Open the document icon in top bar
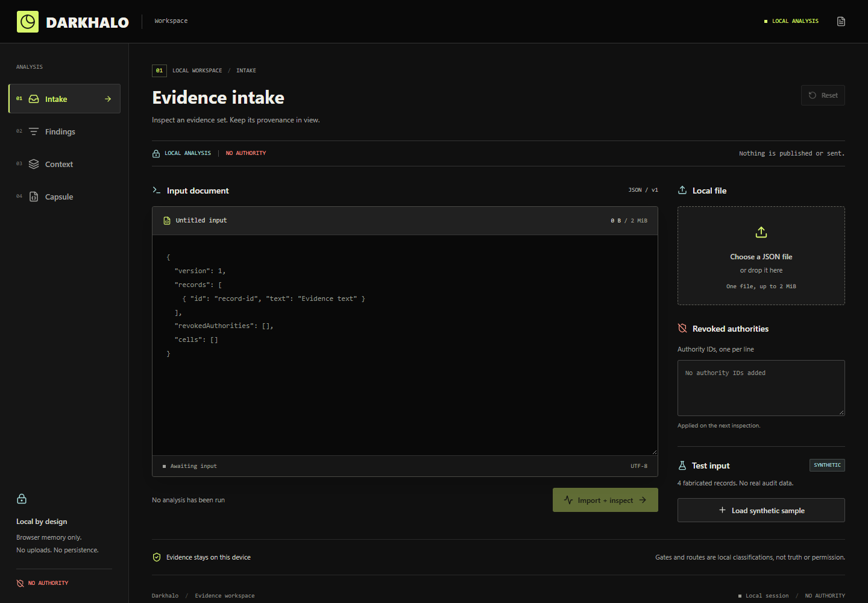 pos(841,21)
